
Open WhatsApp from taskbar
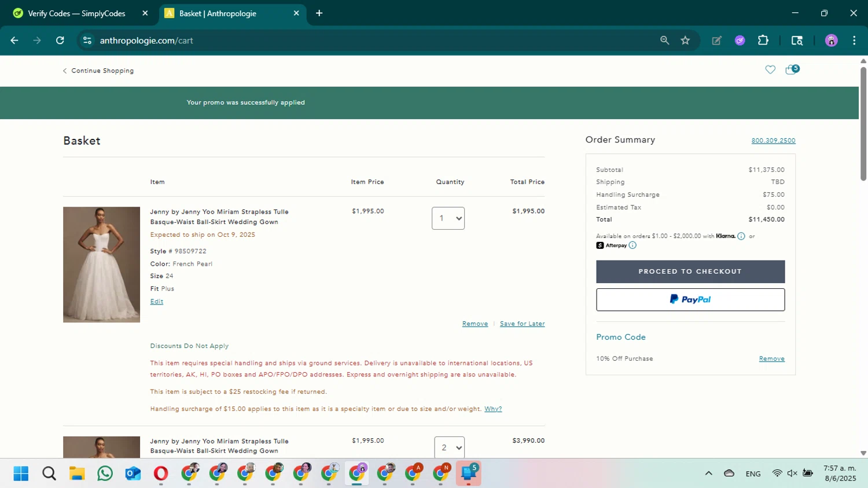click(105, 474)
